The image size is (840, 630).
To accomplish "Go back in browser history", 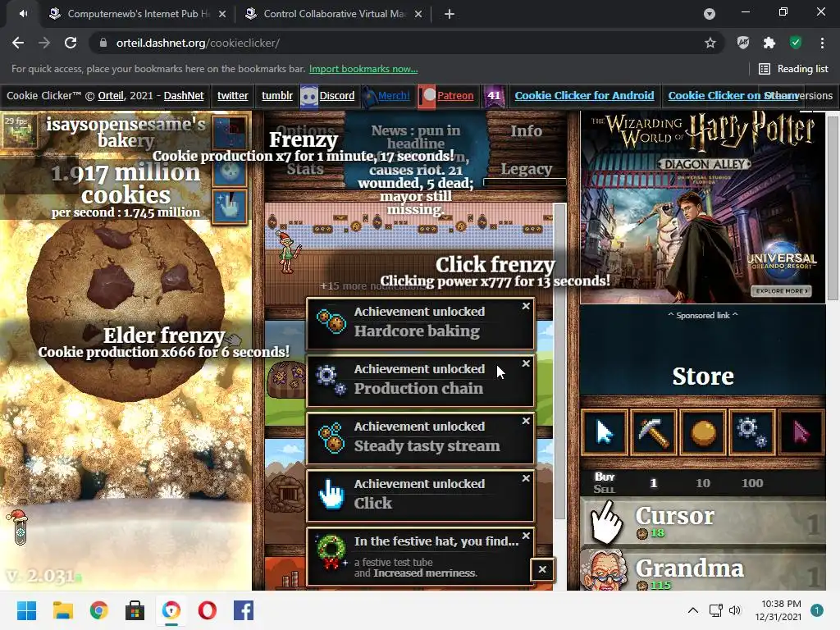I will (18, 43).
